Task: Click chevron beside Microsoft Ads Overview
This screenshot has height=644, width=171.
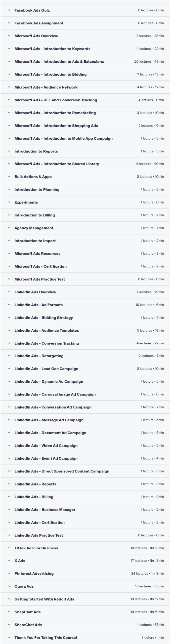Action: [9, 36]
